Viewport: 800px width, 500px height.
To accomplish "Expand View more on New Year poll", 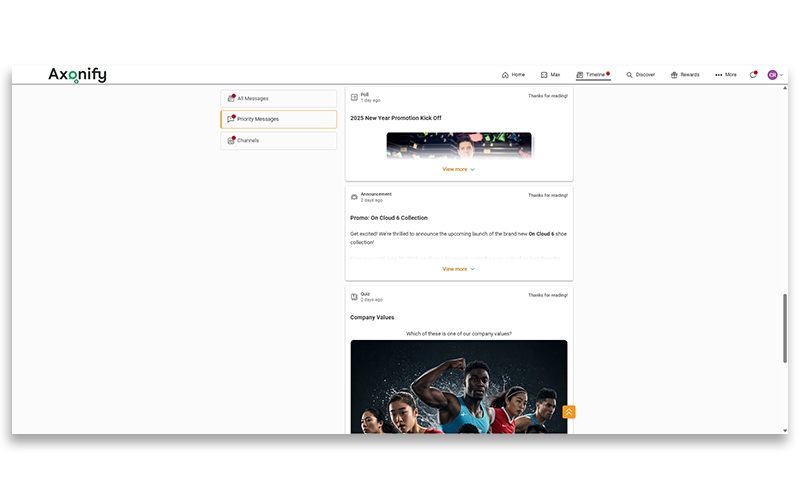I will (x=458, y=169).
